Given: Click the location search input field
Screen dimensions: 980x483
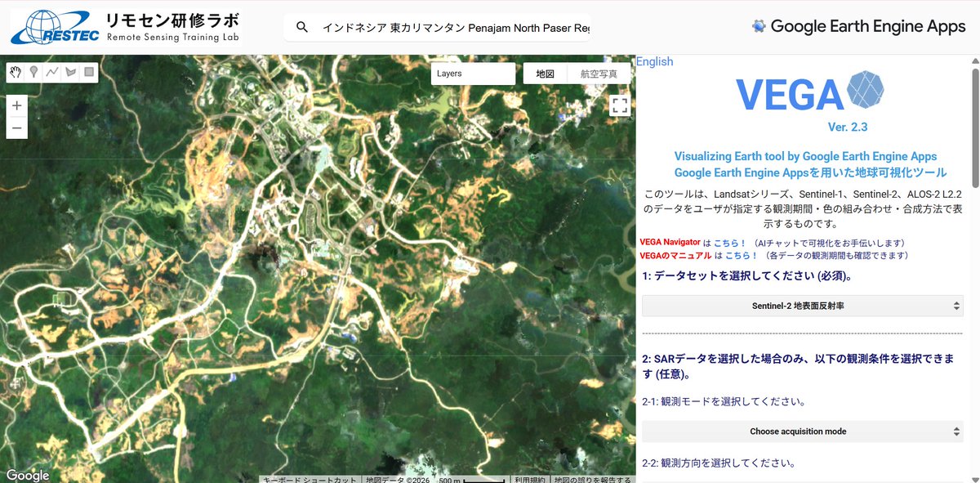Looking at the screenshot, I should point(455,27).
